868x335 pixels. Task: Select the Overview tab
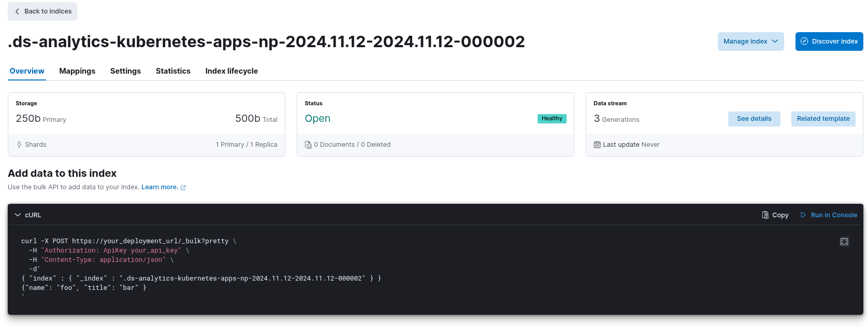point(27,71)
